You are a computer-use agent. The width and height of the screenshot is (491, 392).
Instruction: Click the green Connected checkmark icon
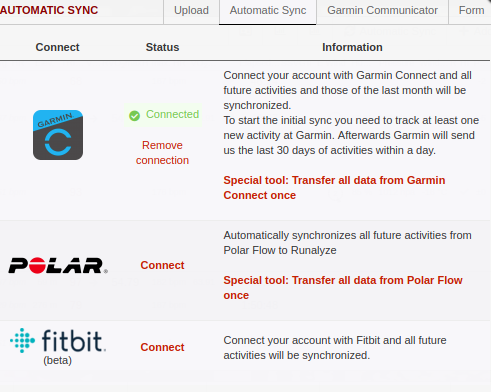[x=134, y=116]
